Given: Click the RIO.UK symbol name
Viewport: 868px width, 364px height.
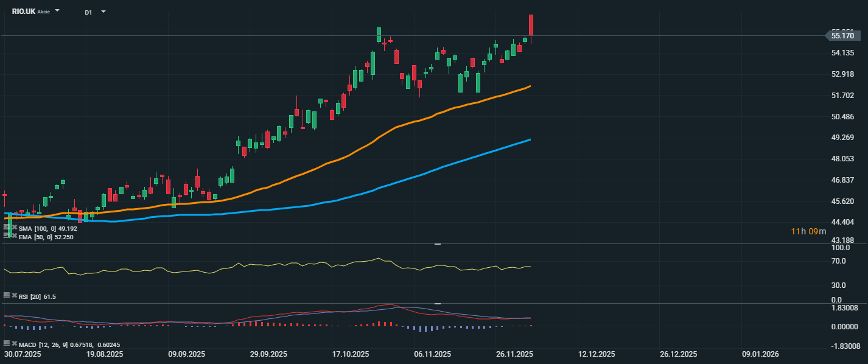Looking at the screenshot, I should point(23,12).
